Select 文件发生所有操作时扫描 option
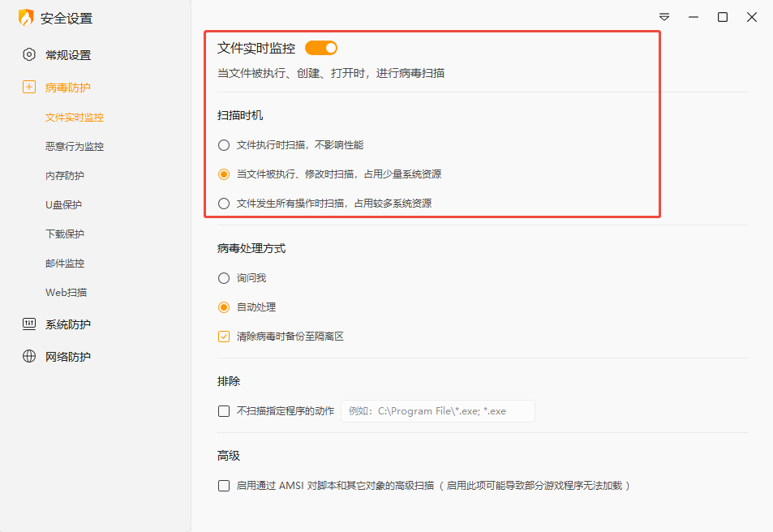The image size is (773, 532). pyautogui.click(x=223, y=203)
